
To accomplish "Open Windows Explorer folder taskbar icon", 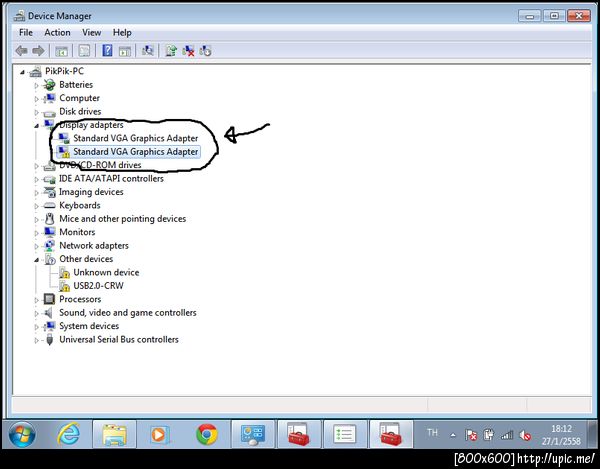I will (114, 435).
